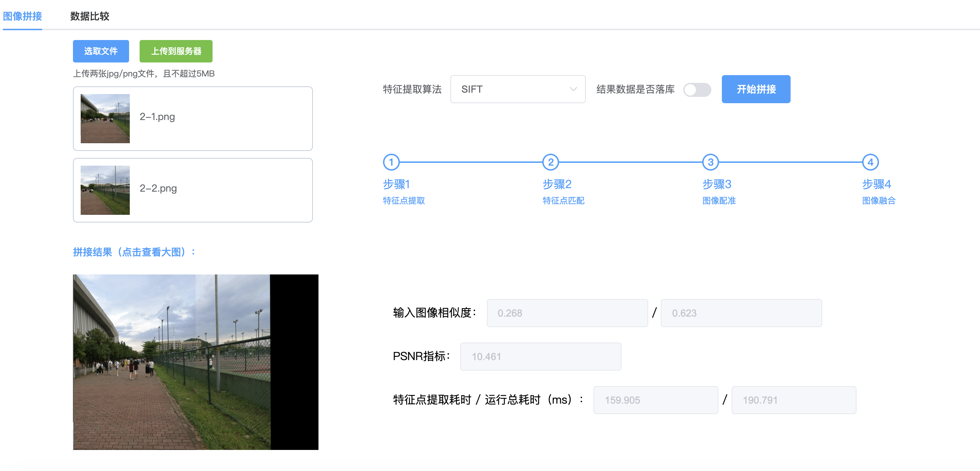Click the step 3 circle icon
This screenshot has height=471, width=980.
710,162
